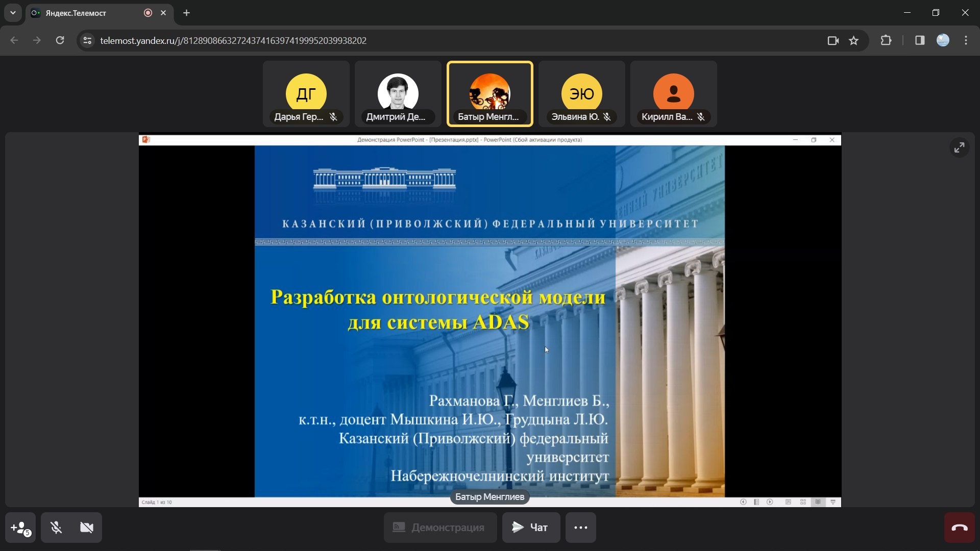Screen dimensions: 980x551
Task: Turn on the camera
Action: (87, 528)
